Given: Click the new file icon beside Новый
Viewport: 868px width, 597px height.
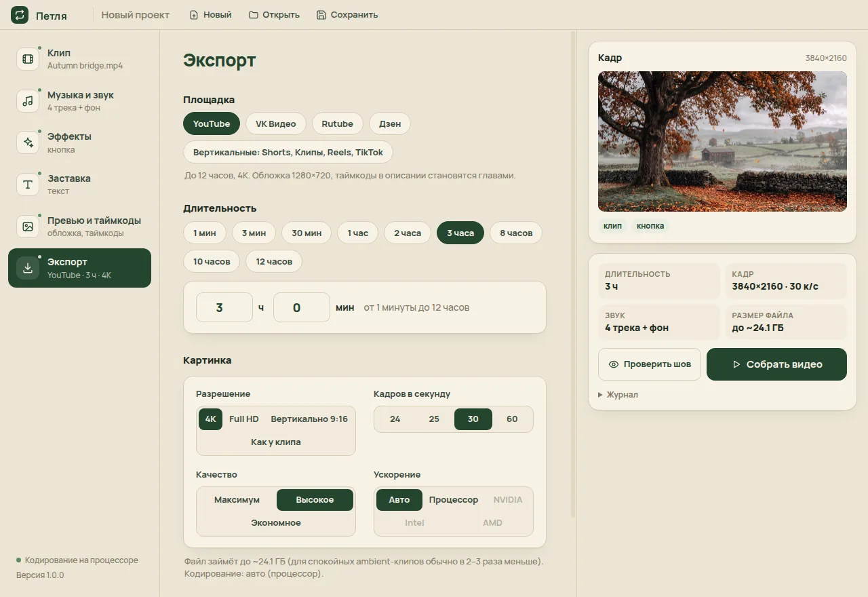Looking at the screenshot, I should click(x=194, y=15).
